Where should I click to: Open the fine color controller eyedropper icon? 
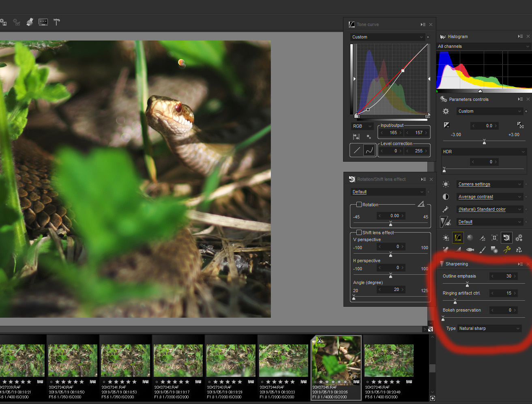(x=482, y=238)
